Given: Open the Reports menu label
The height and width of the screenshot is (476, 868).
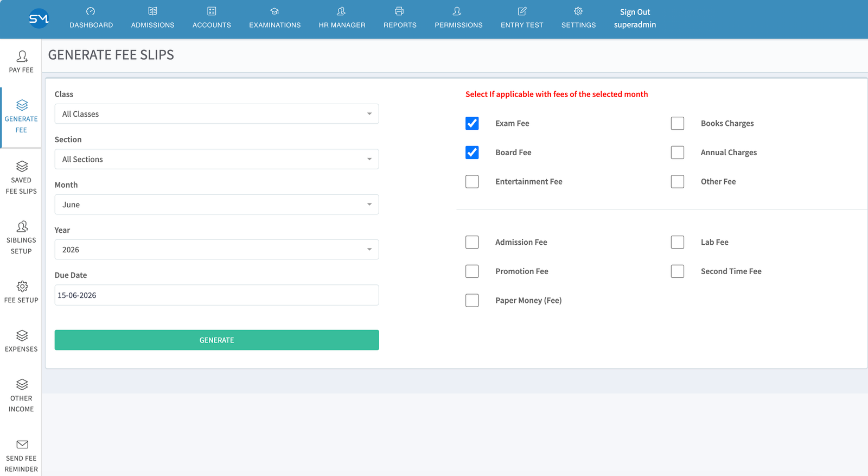Looking at the screenshot, I should (x=400, y=25).
